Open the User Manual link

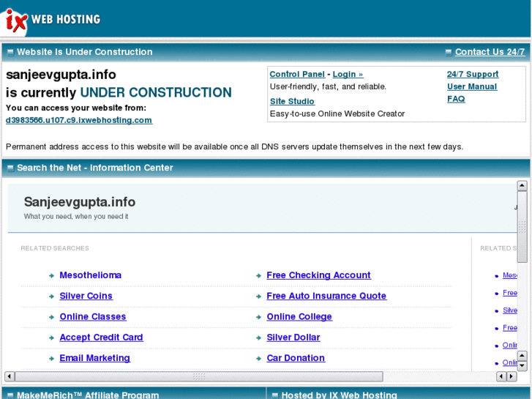(472, 86)
